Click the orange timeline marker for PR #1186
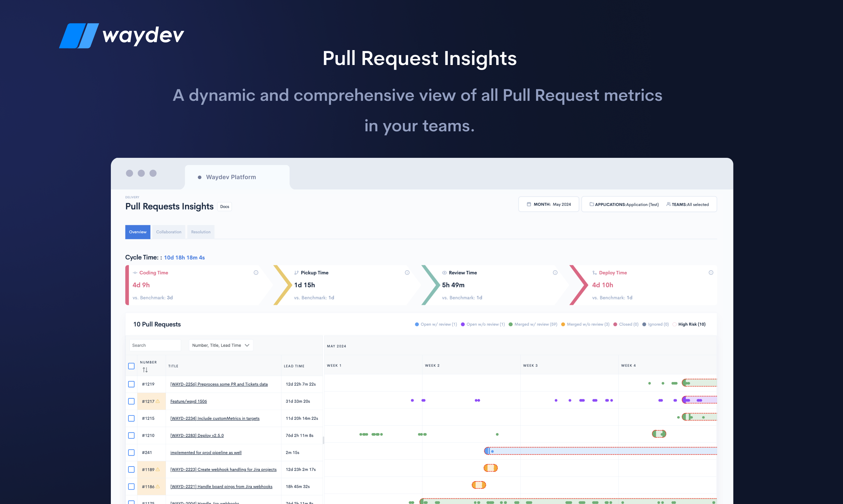The image size is (843, 504). pos(479,485)
